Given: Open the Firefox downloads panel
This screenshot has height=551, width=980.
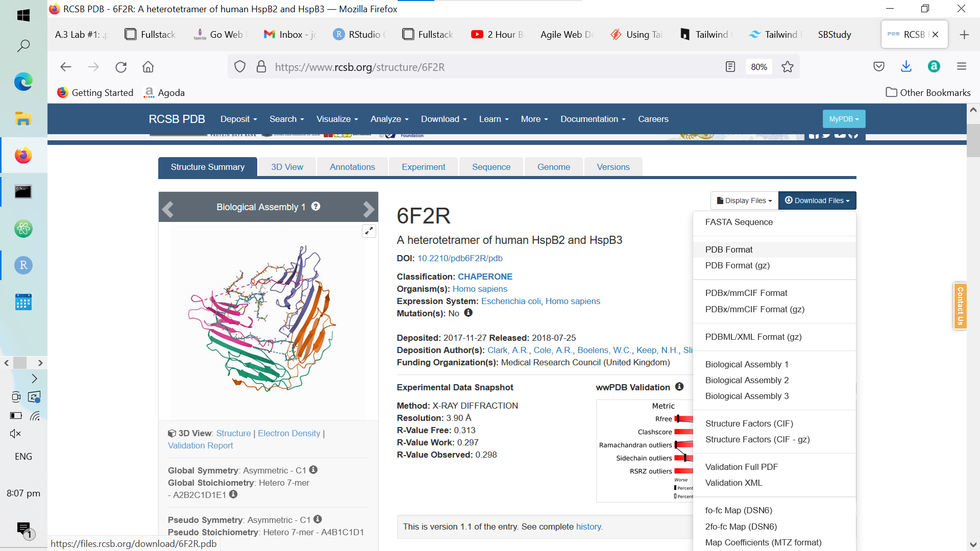Looking at the screenshot, I should pos(906,67).
